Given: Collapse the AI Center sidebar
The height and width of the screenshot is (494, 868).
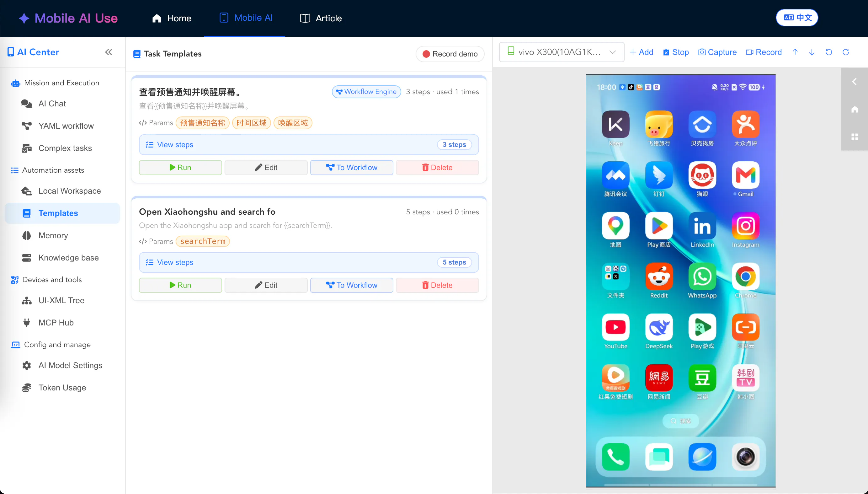Looking at the screenshot, I should [109, 52].
